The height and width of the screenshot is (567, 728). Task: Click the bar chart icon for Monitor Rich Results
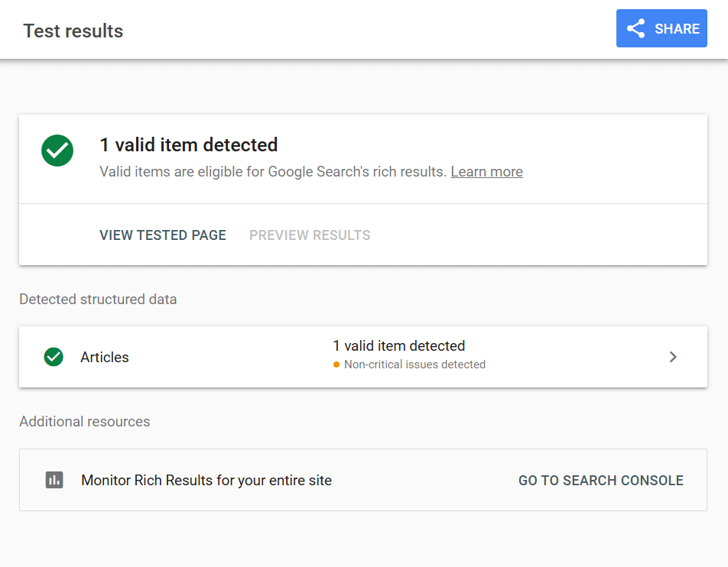53,480
